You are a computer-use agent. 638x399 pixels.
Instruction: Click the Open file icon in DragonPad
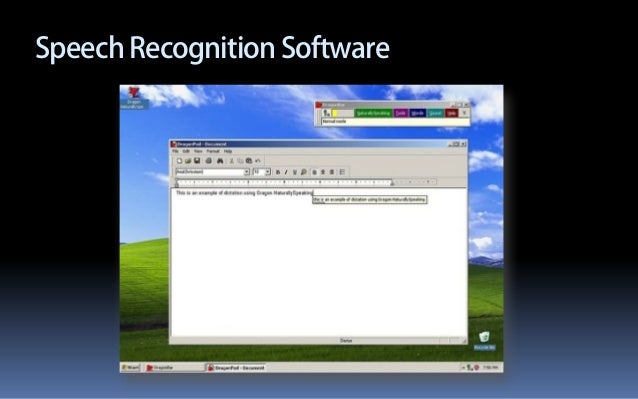tap(188, 161)
